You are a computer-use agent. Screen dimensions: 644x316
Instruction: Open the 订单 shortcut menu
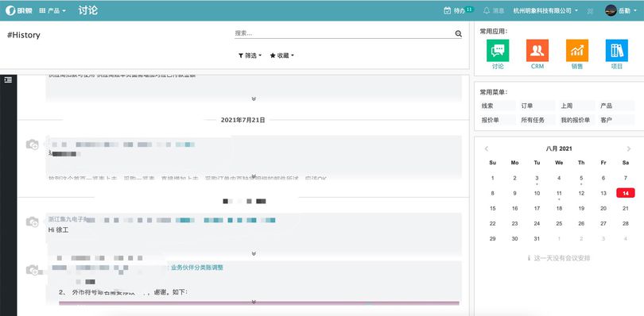[x=537, y=106]
